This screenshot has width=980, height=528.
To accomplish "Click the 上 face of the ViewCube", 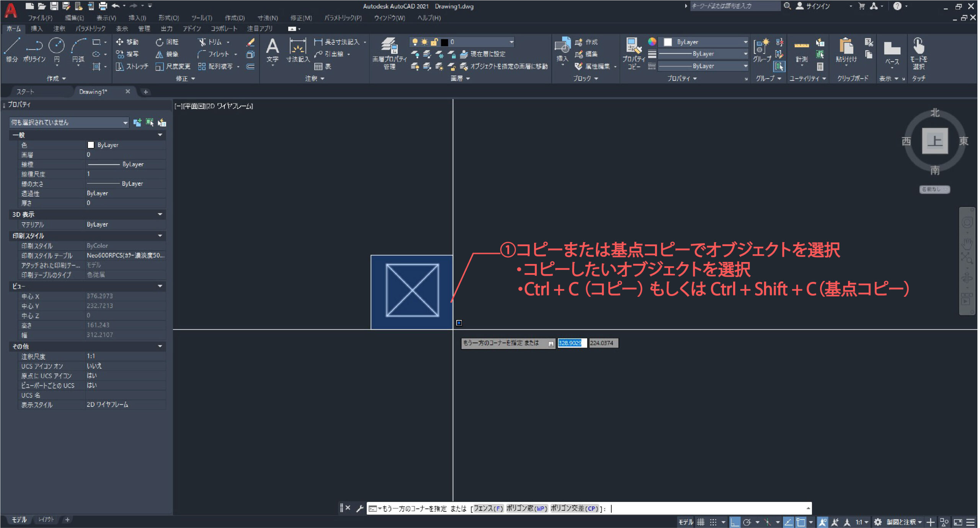I will point(934,141).
